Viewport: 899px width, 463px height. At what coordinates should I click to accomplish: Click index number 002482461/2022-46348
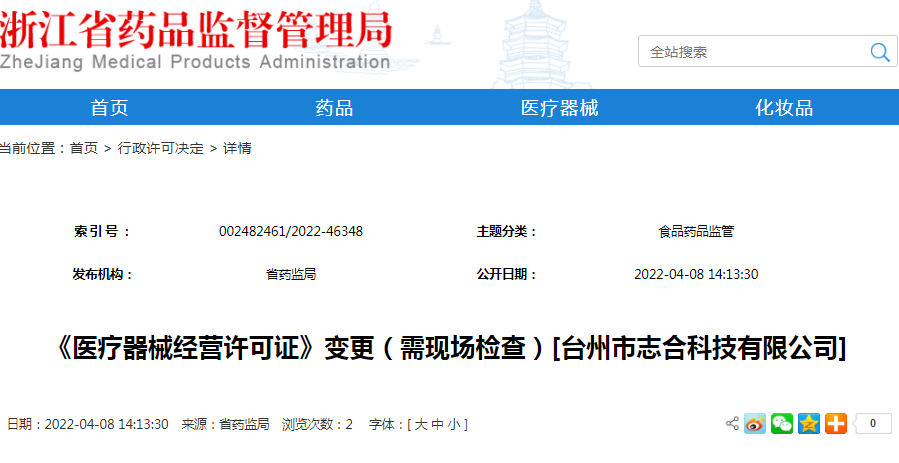coord(291,232)
